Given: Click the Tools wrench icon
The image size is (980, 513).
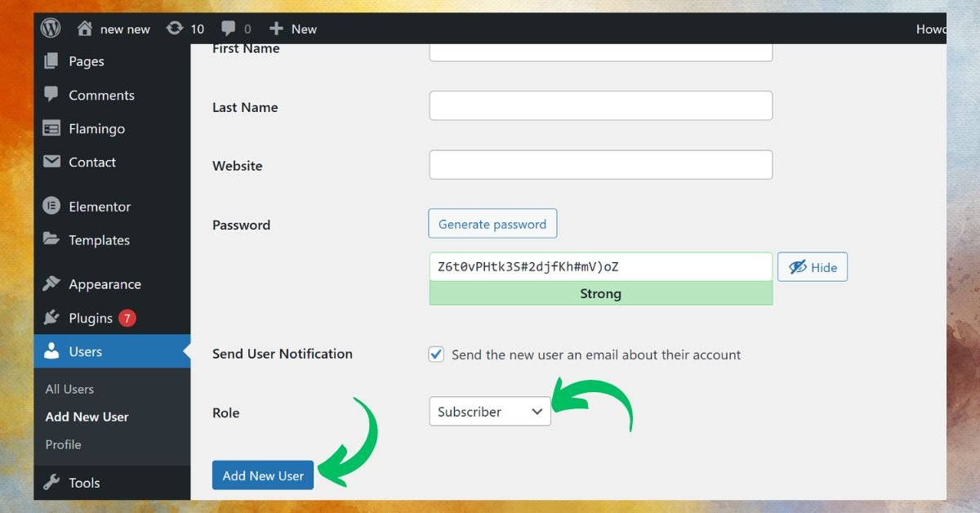Looking at the screenshot, I should click(51, 482).
